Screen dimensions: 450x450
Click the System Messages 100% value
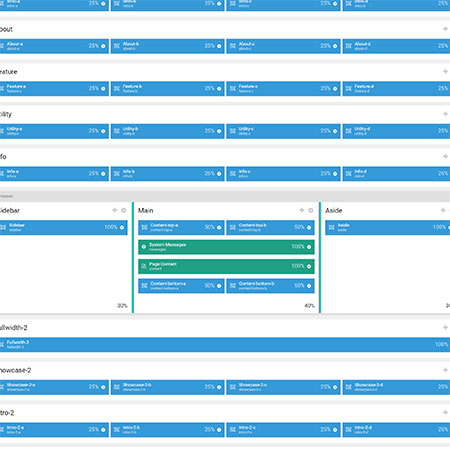[298, 247]
